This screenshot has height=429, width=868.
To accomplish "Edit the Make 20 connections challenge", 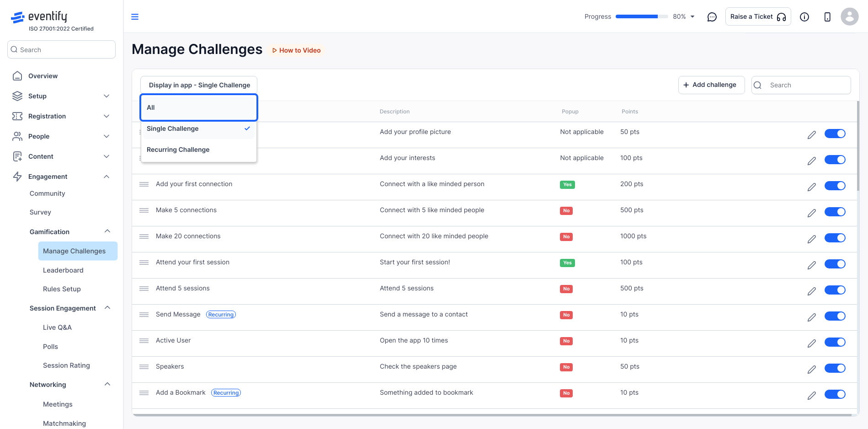I will tap(812, 239).
